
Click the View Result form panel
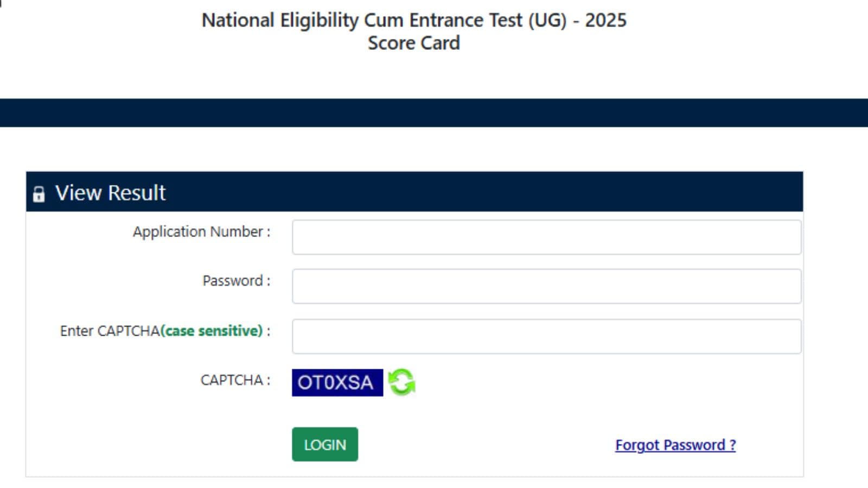pos(415,325)
